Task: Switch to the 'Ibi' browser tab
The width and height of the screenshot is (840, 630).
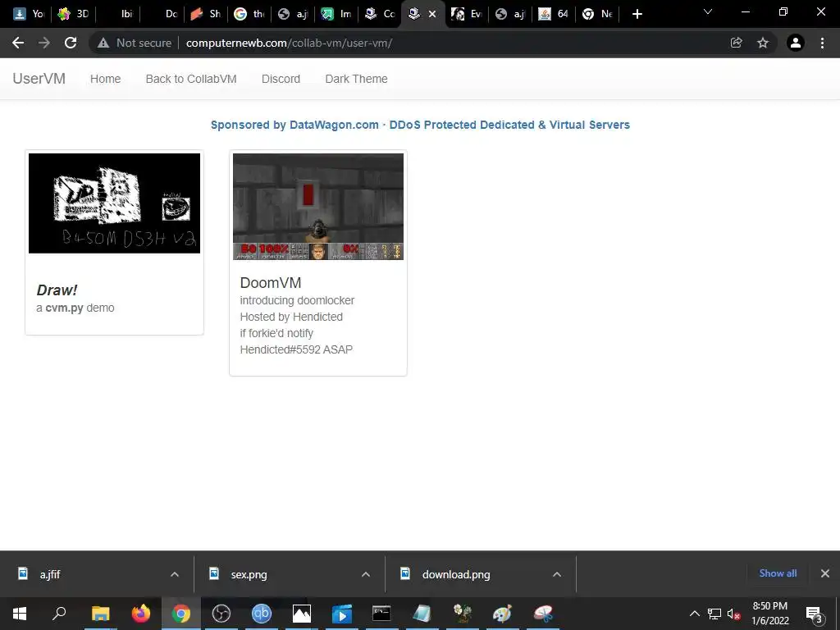Action: [118, 14]
